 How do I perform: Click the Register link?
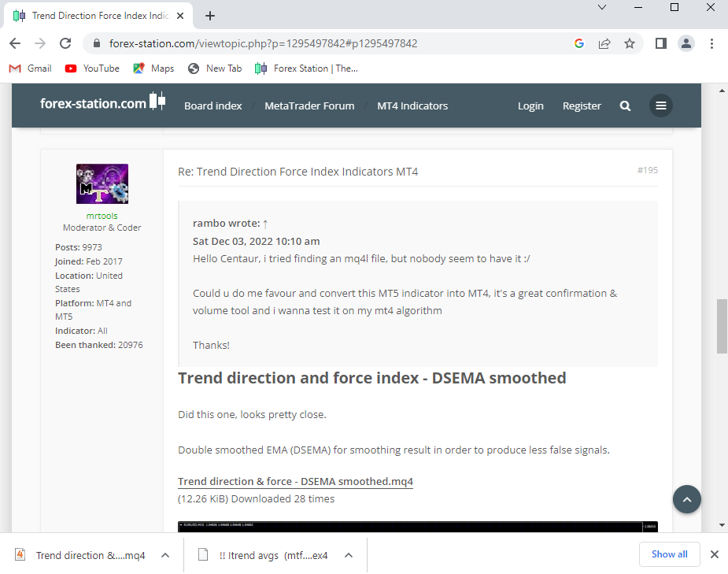point(582,106)
